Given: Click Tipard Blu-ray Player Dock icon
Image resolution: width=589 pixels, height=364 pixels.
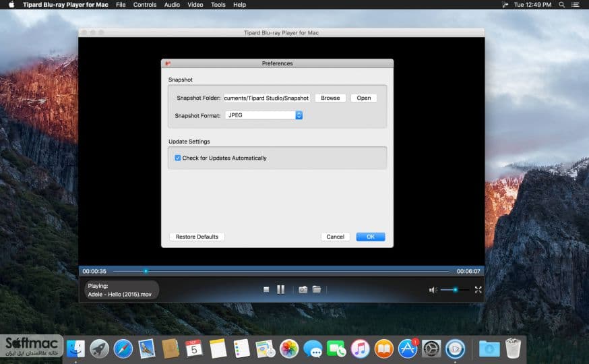Looking at the screenshot, I should pos(455,348).
